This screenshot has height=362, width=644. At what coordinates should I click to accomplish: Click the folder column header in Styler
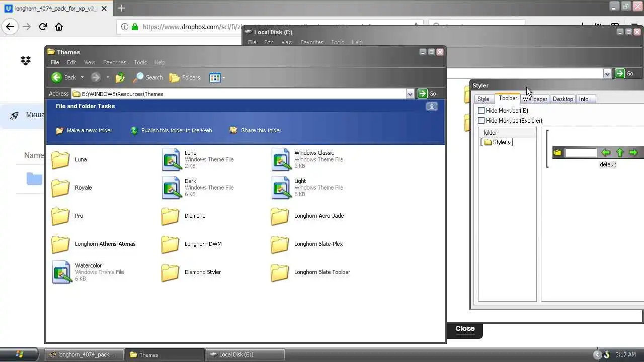coord(507,133)
